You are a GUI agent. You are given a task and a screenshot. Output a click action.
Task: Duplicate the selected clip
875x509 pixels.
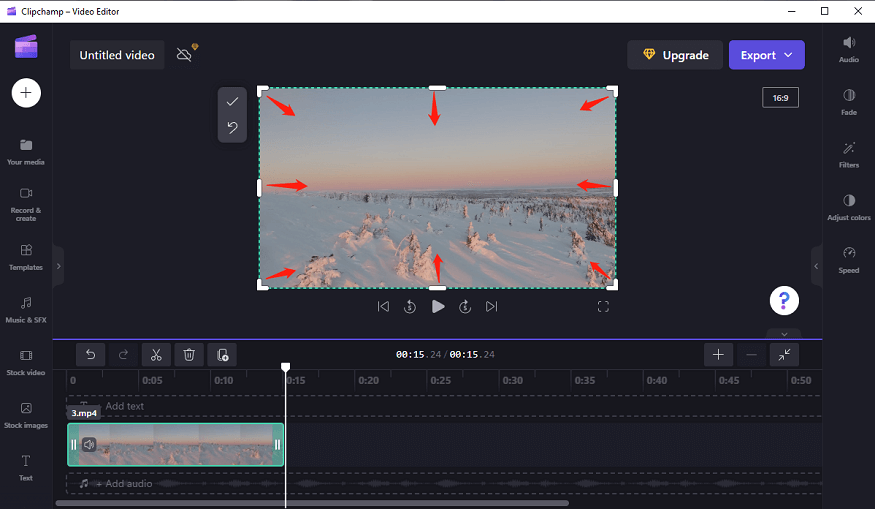click(x=222, y=355)
